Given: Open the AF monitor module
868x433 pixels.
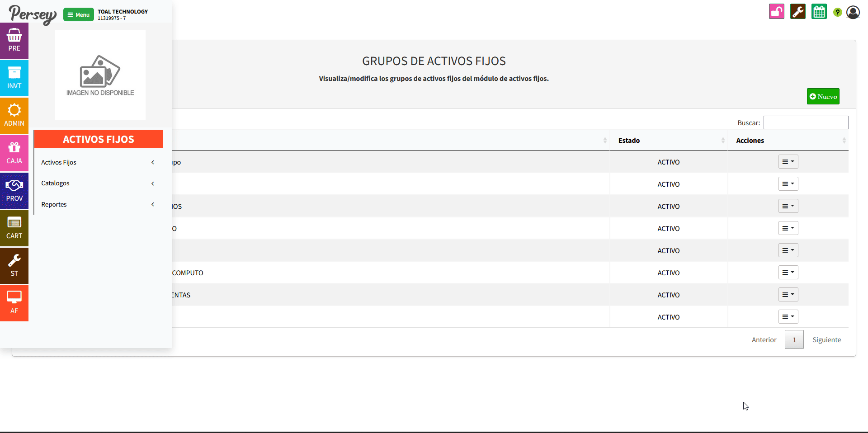Looking at the screenshot, I should [14, 303].
